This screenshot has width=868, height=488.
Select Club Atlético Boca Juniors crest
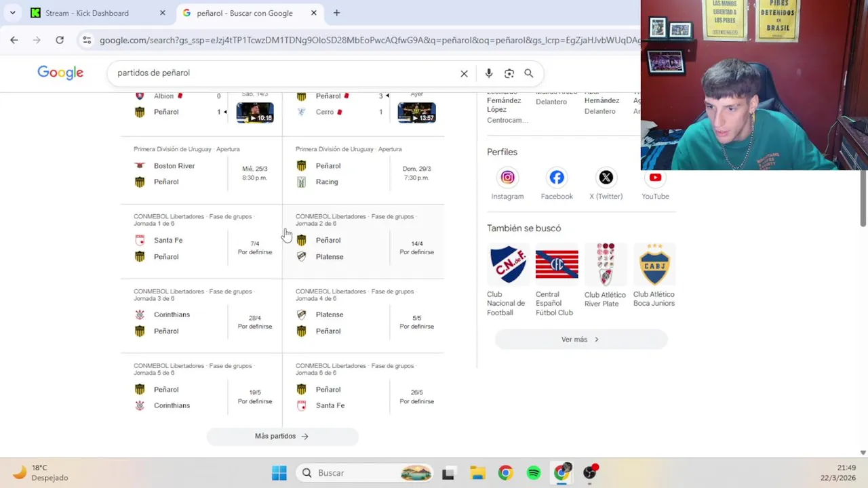[x=654, y=264]
